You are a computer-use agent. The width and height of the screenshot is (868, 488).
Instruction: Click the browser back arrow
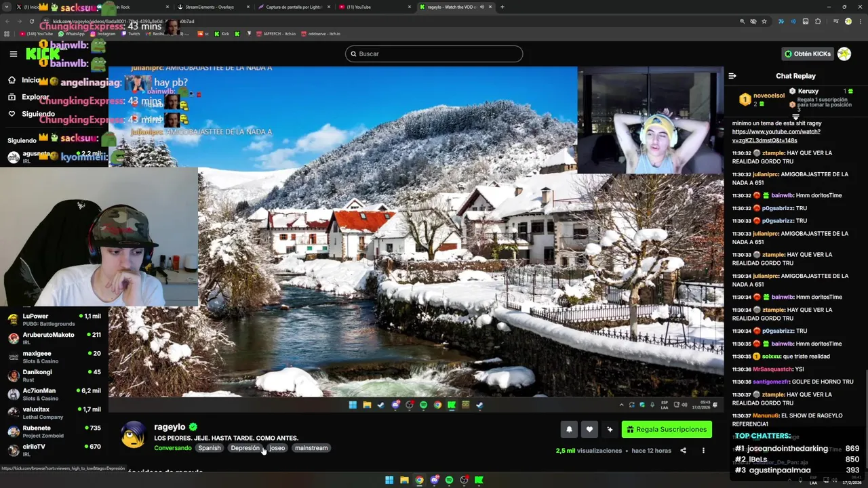click(x=7, y=21)
